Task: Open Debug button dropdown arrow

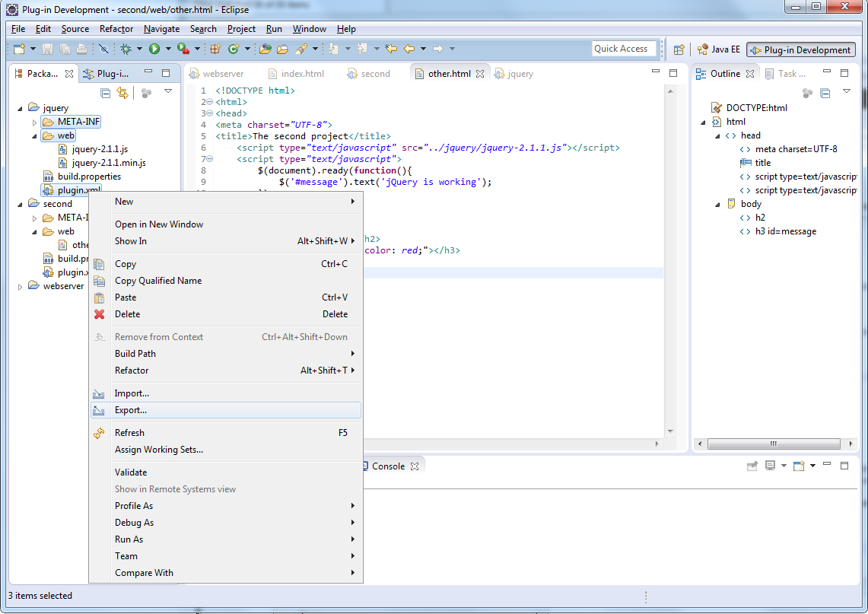Action: (139, 49)
